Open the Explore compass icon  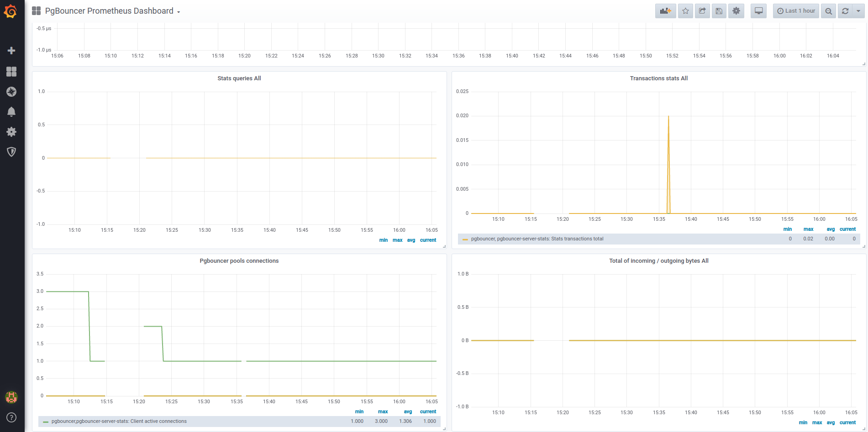tap(11, 92)
